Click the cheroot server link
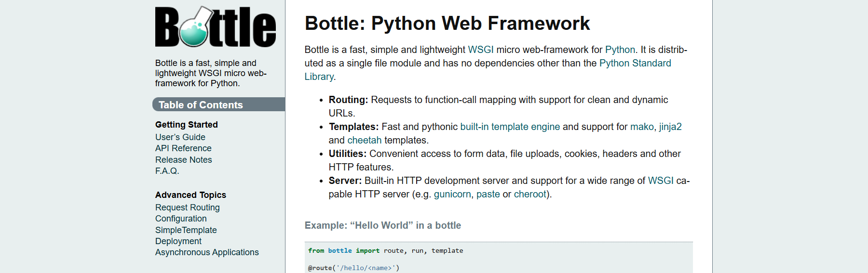This screenshot has height=273, width=868. coord(529,194)
